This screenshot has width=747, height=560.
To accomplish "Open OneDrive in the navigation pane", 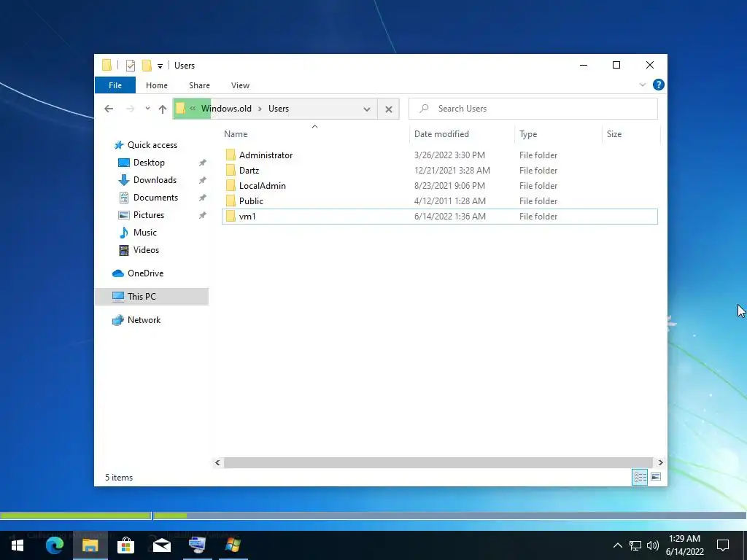I will (x=138, y=273).
